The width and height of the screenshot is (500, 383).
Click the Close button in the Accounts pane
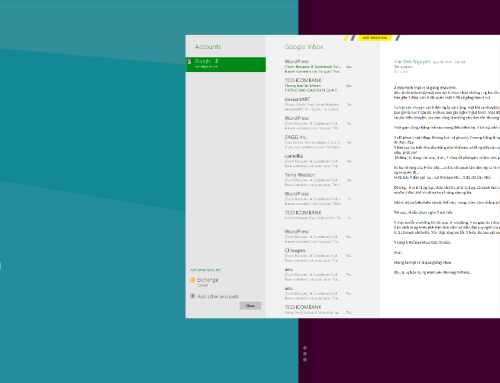tap(250, 306)
